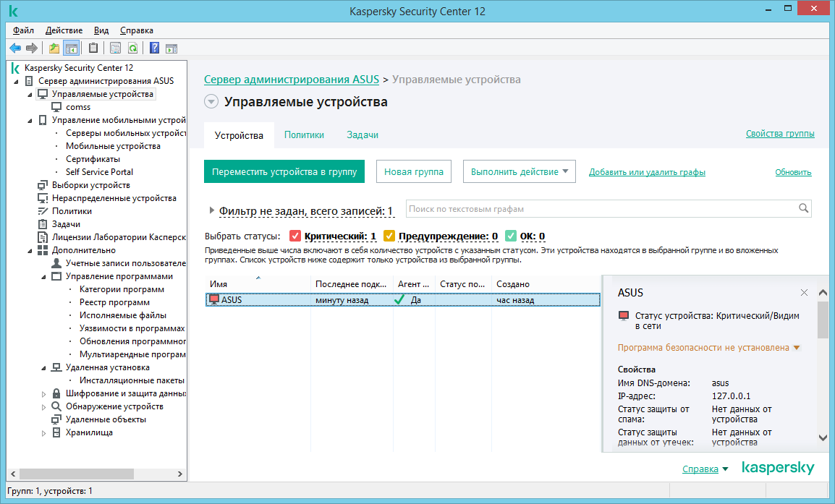This screenshot has width=835, height=504.
Task: Collapse the Удаленная установка node
Action: [43, 368]
